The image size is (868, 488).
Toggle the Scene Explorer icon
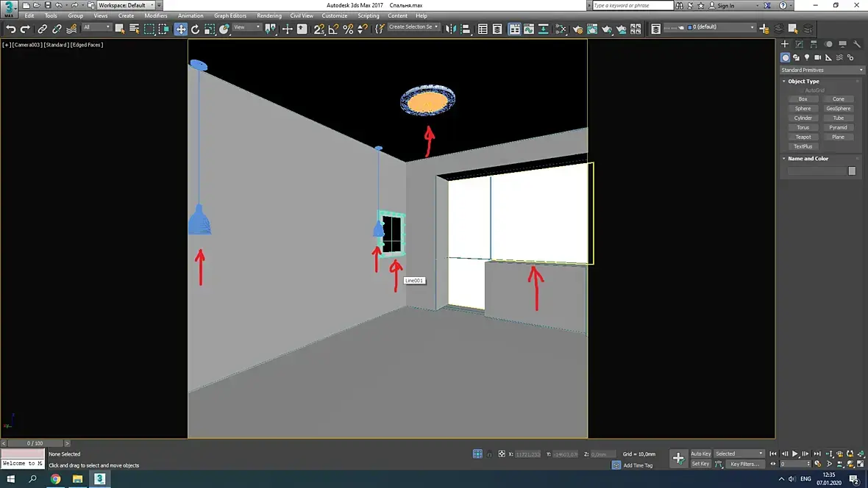pos(483,29)
